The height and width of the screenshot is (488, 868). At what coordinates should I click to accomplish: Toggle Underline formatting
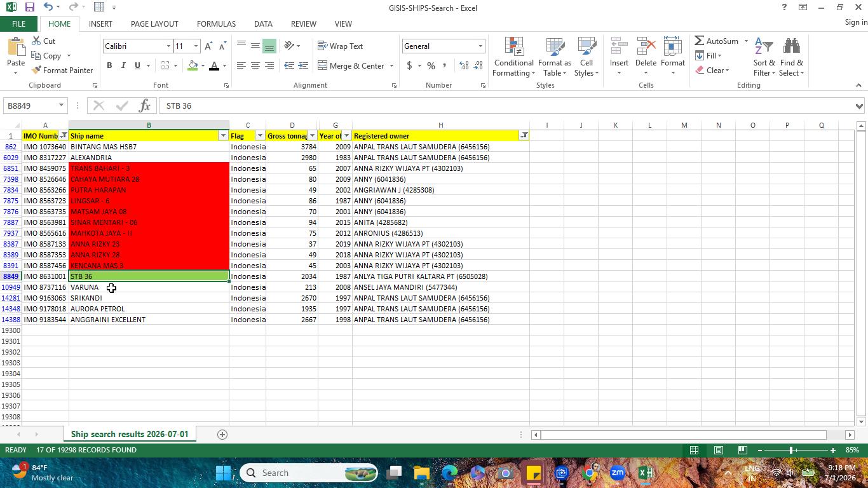[x=137, y=65]
